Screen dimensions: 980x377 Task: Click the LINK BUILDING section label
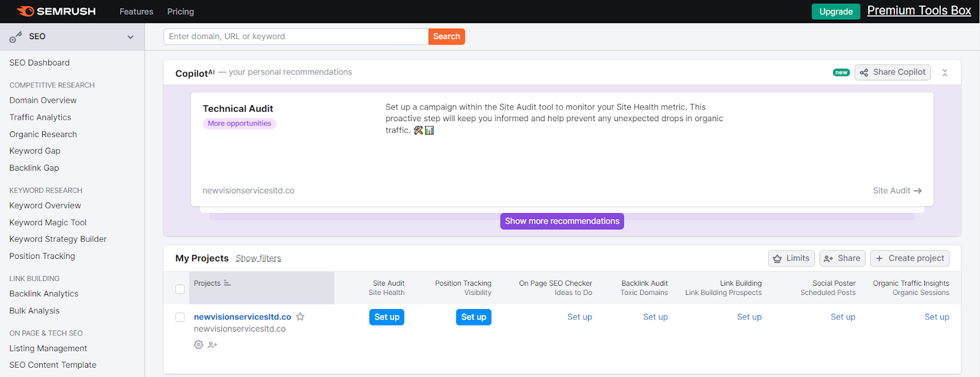click(34, 278)
